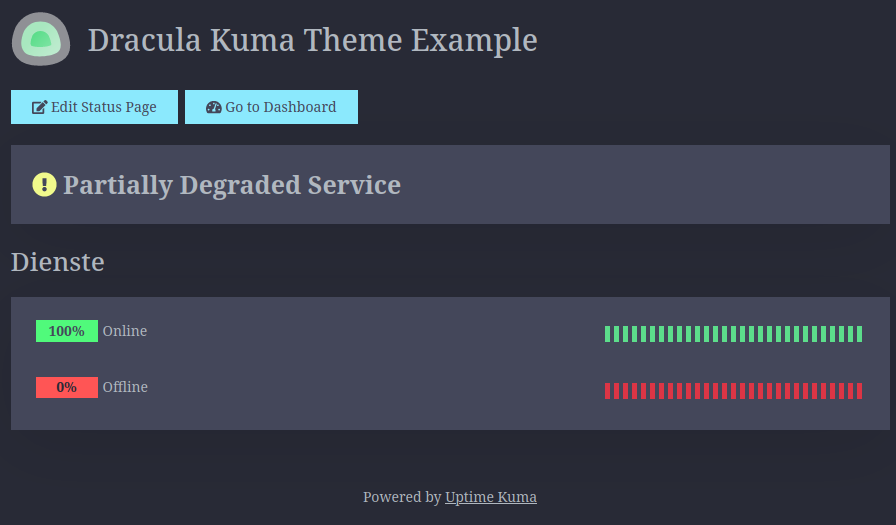896x525 pixels.
Task: Select the Offline monitor name
Action: pyautogui.click(x=125, y=387)
